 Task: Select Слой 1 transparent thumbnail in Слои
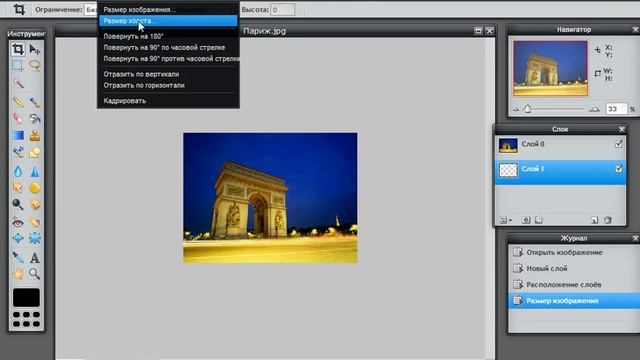(508, 170)
